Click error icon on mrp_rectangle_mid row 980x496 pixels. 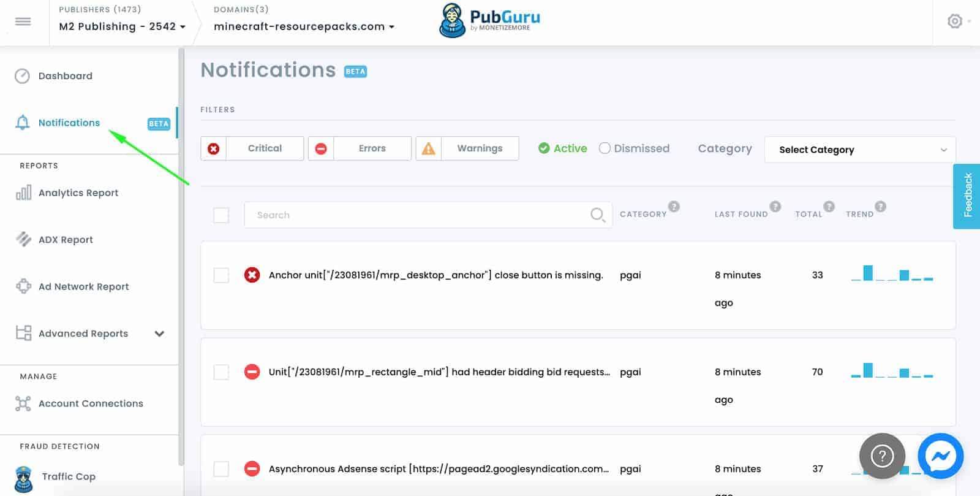(x=252, y=372)
